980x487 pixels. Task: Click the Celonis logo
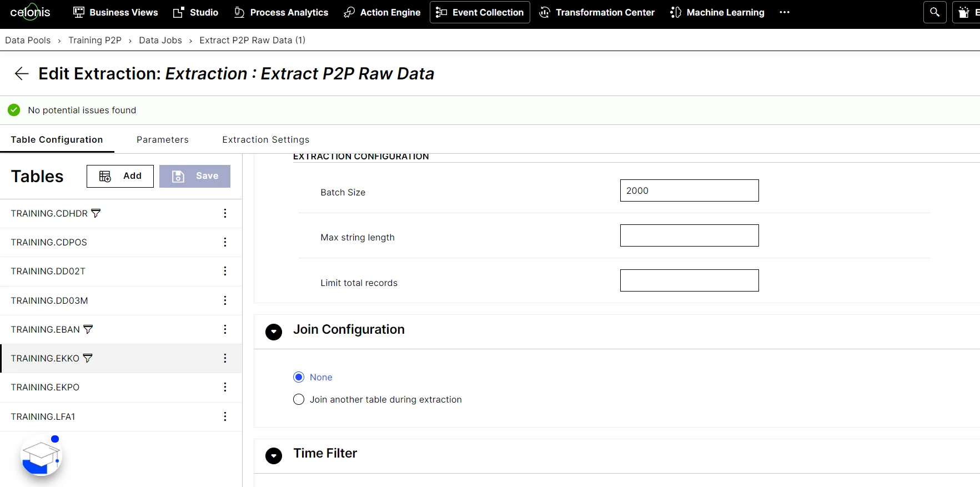pos(30,12)
